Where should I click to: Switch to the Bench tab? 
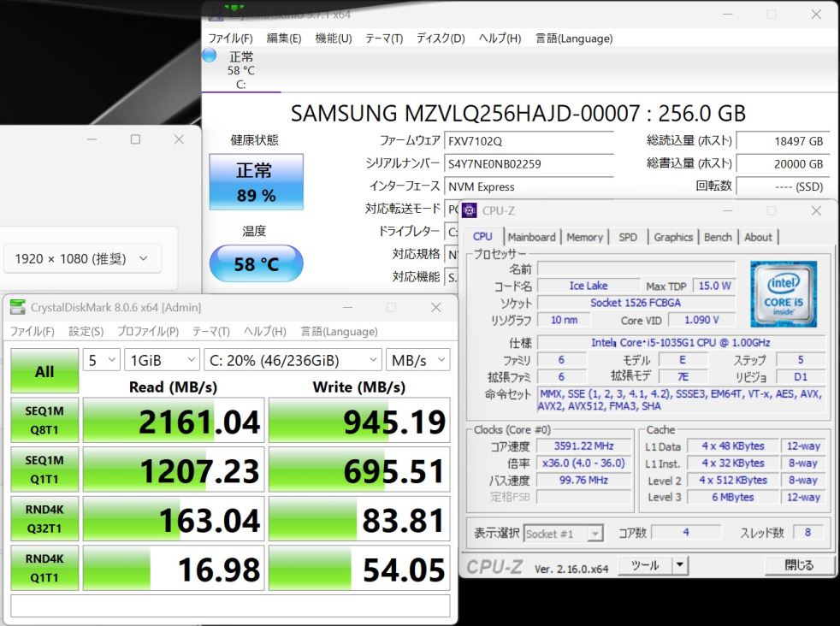click(x=718, y=237)
